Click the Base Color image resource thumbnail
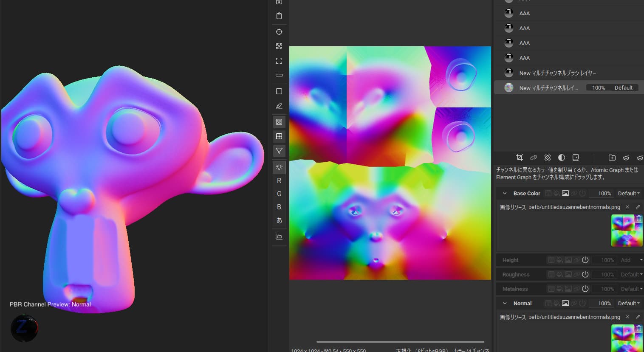The image size is (644, 352). (x=626, y=231)
